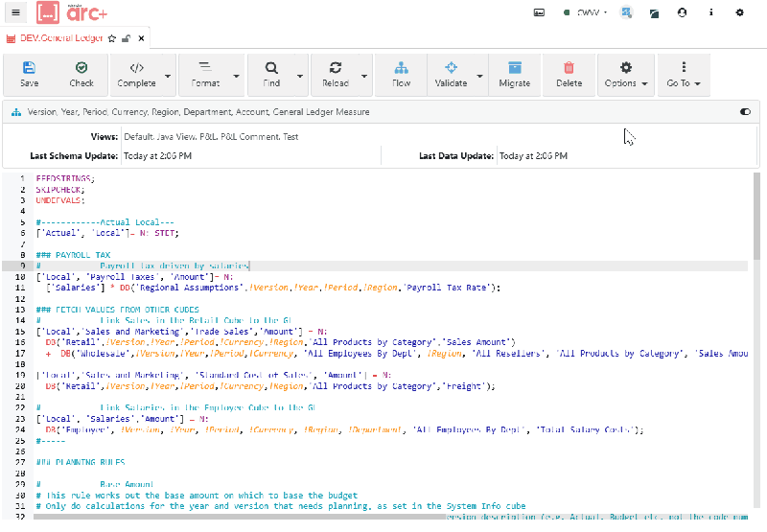767x532 pixels.
Task: Click 'Trade Sales' rule definition line
Action: click(x=182, y=332)
